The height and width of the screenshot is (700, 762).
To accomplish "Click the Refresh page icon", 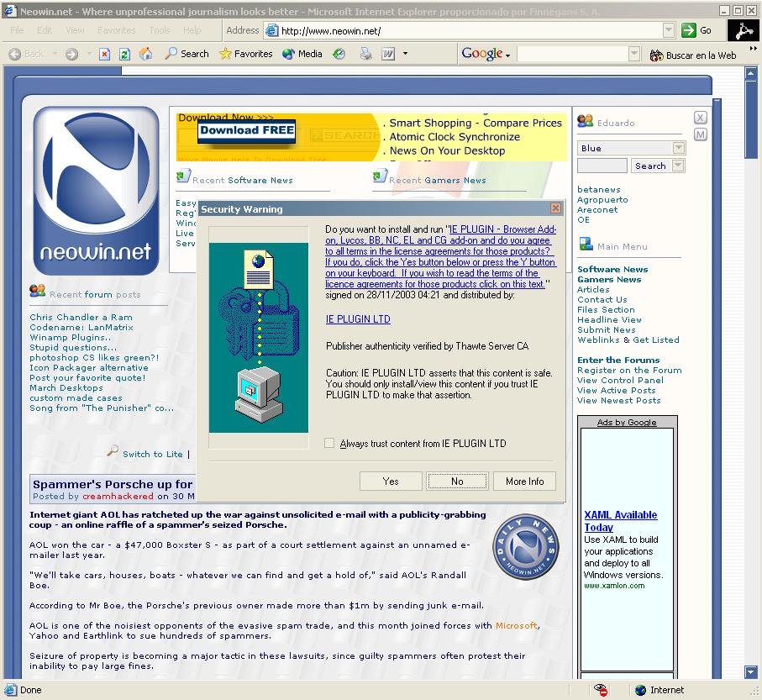I will click(125, 54).
